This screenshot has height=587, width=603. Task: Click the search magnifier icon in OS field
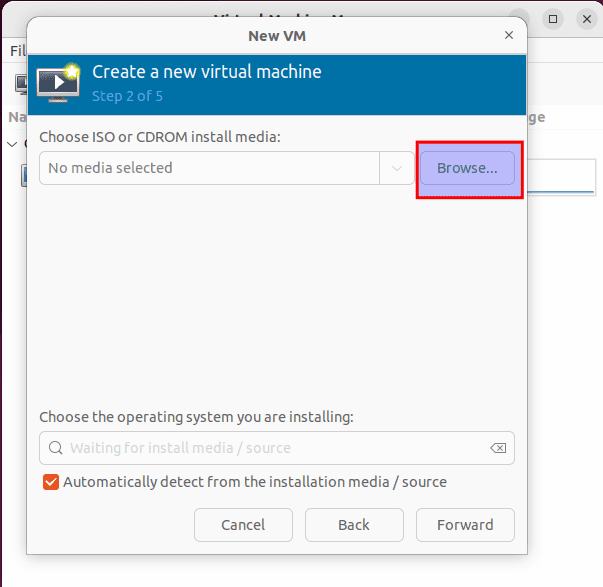[55, 448]
